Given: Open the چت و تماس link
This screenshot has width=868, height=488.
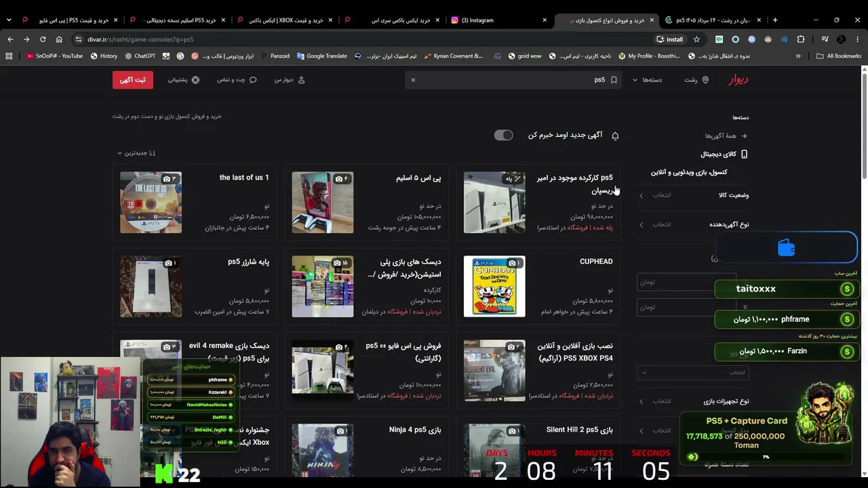Looking at the screenshot, I should click(237, 80).
